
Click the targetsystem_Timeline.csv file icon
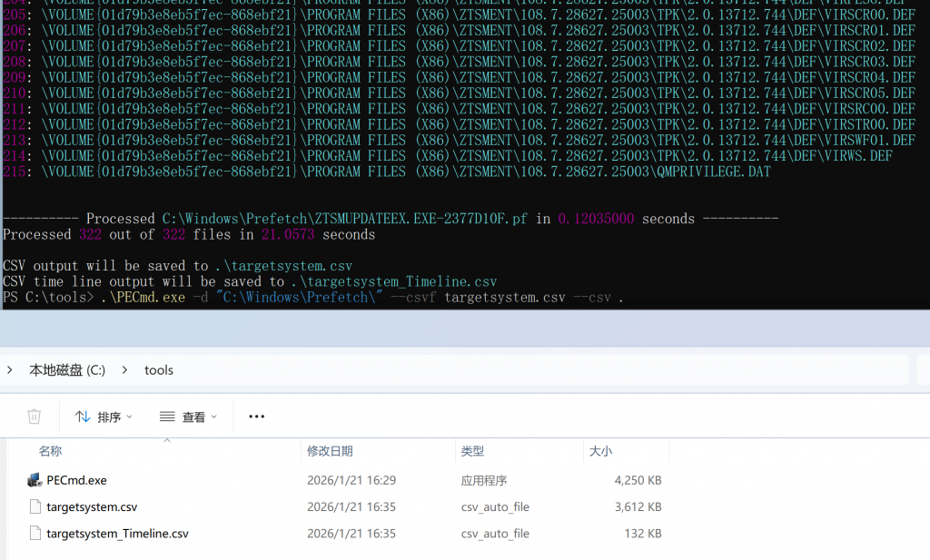coord(35,534)
